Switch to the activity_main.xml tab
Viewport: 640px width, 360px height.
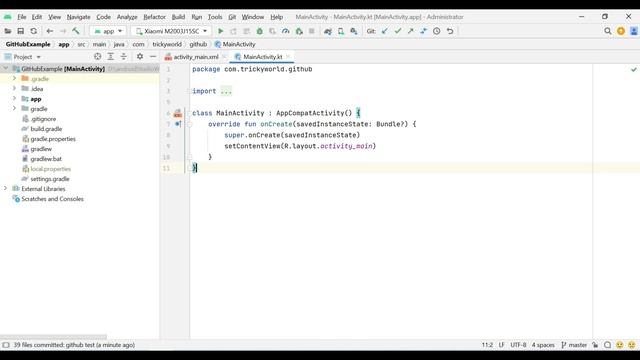point(196,57)
